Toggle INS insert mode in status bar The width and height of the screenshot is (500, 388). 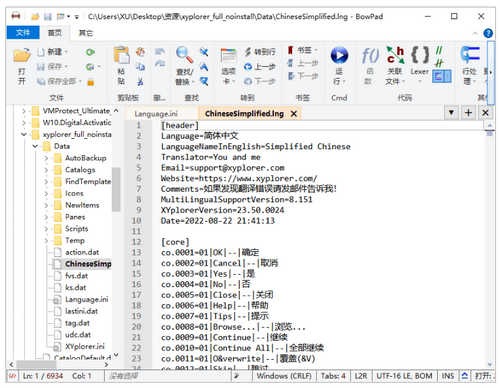pos(447,376)
